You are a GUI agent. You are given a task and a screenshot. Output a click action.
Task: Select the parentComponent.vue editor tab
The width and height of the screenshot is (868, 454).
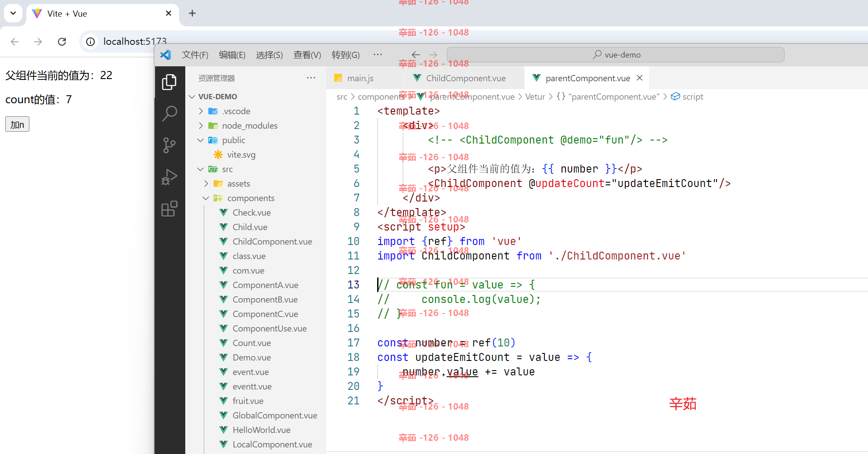(x=587, y=78)
